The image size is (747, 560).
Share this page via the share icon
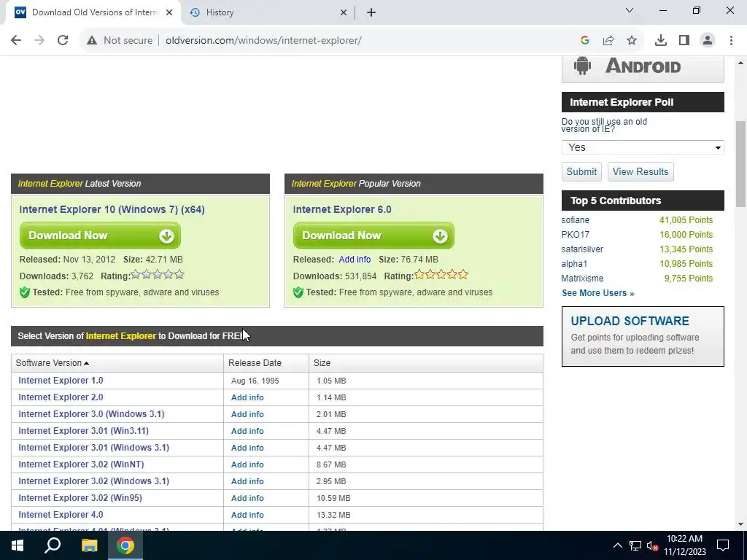click(x=608, y=41)
